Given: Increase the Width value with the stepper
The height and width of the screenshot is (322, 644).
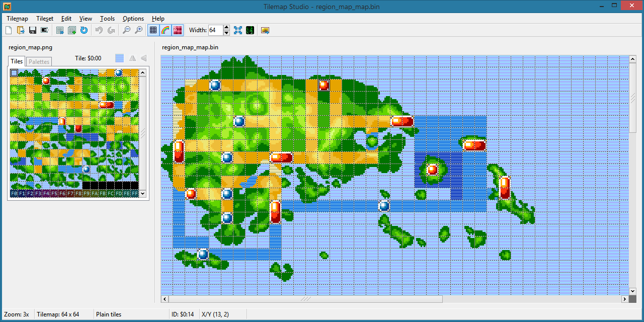Looking at the screenshot, I should pos(226,27).
